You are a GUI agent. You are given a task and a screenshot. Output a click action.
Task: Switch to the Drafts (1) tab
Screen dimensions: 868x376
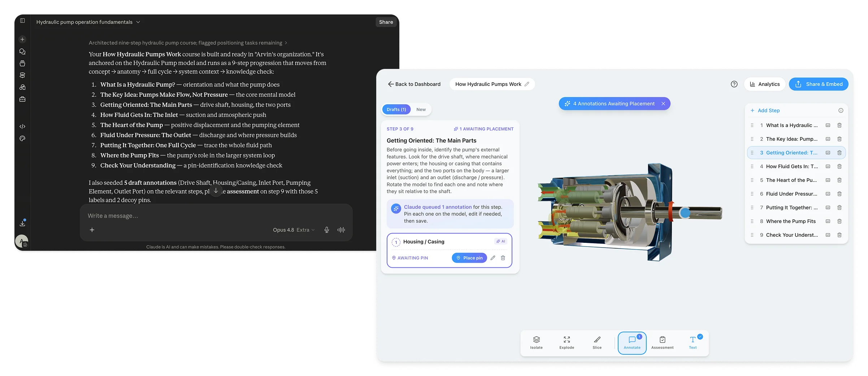pos(396,109)
